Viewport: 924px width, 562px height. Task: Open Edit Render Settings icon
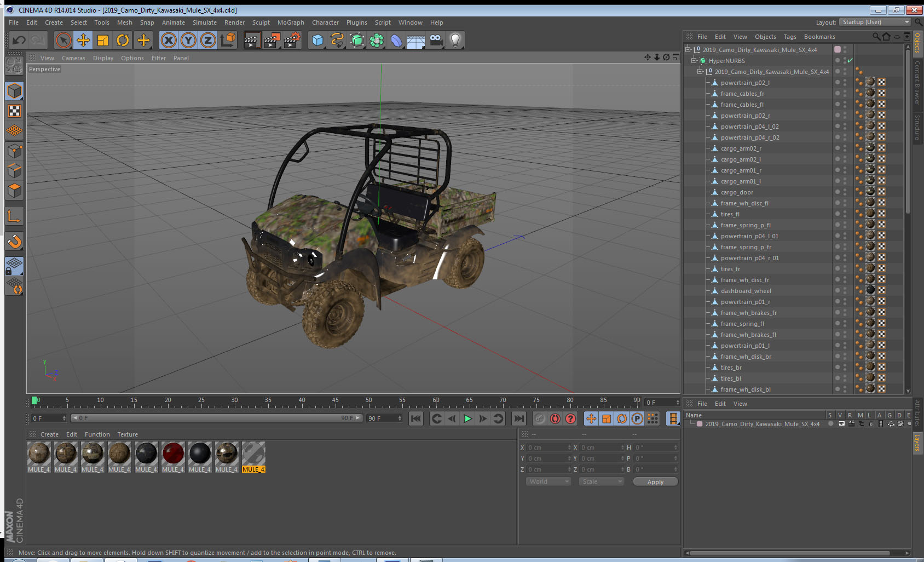tap(292, 40)
